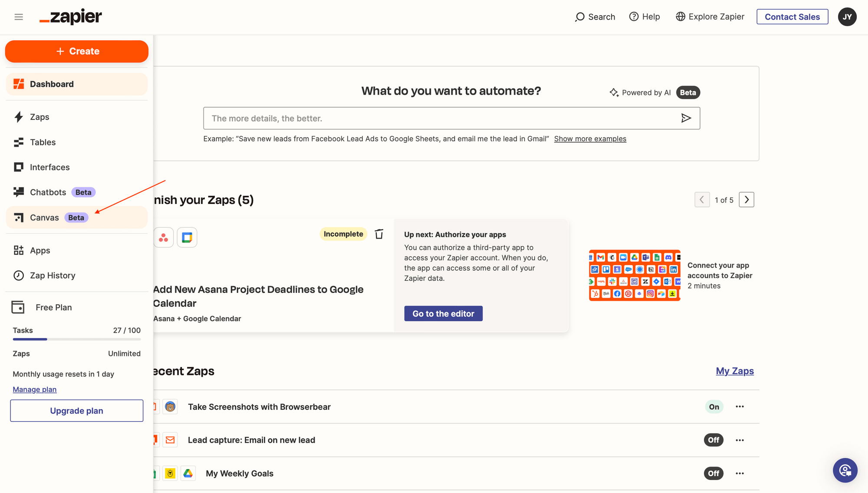Click the Beta badge next to Powered by AI
The height and width of the screenshot is (493, 868).
[688, 92]
